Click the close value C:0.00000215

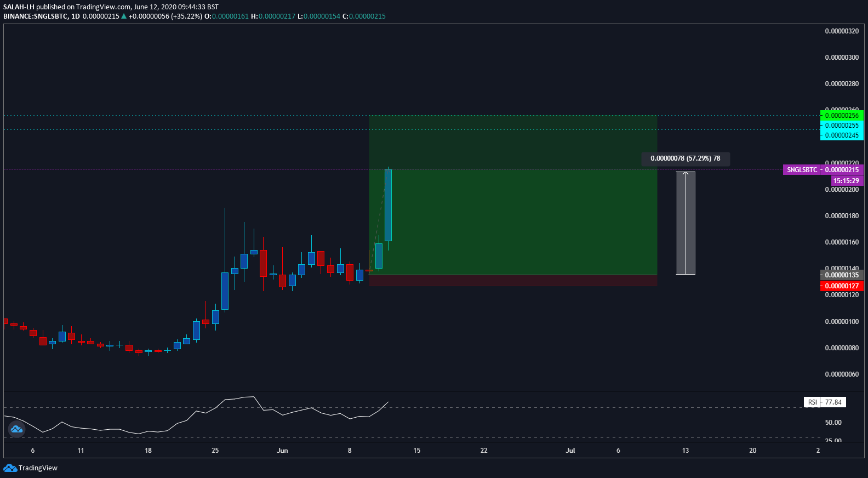click(364, 16)
